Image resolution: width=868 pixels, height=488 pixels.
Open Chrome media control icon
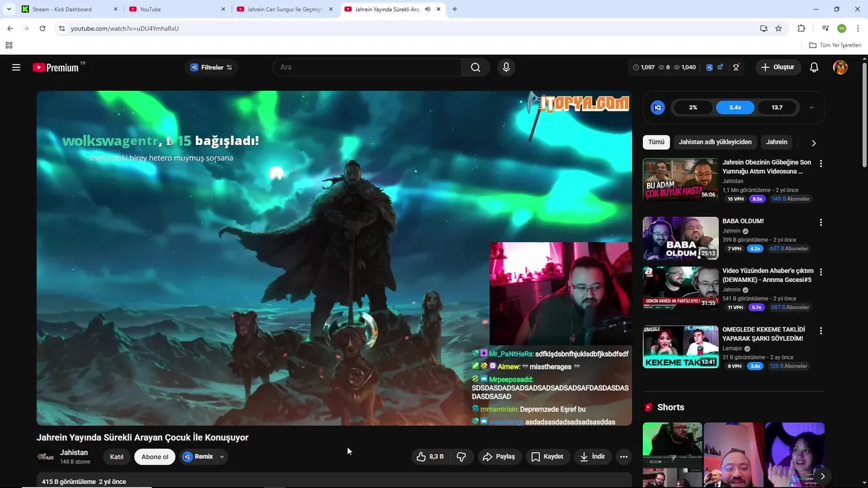click(x=825, y=28)
